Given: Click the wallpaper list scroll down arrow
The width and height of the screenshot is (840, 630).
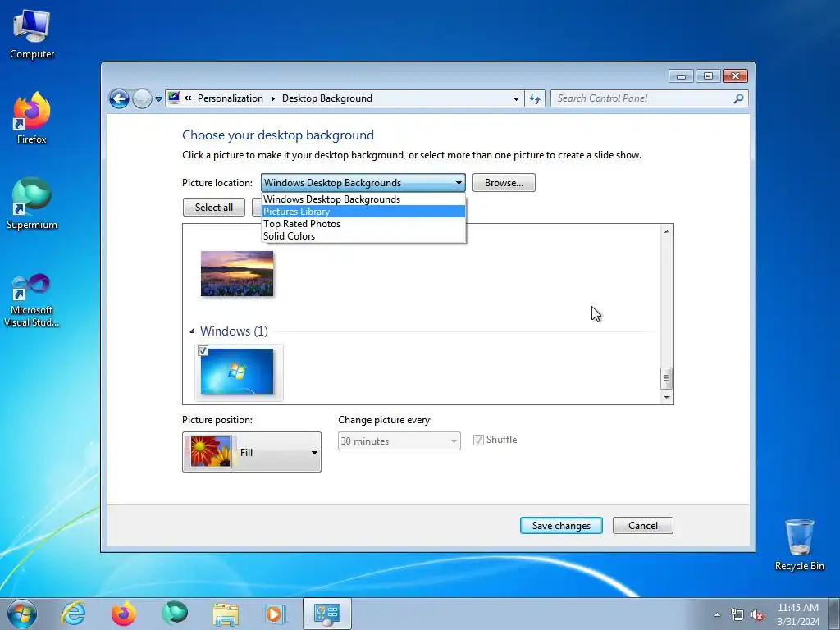Looking at the screenshot, I should point(666,397).
